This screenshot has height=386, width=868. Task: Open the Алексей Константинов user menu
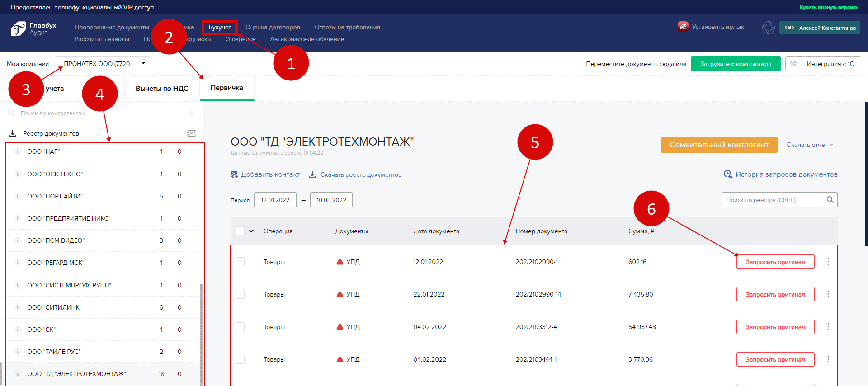pos(820,28)
